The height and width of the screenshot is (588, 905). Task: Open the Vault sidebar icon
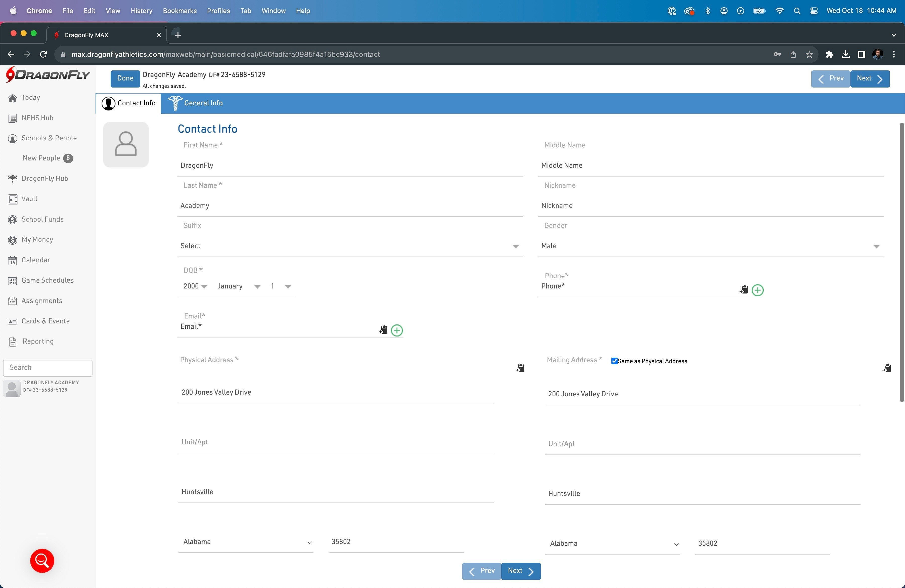[x=13, y=199]
